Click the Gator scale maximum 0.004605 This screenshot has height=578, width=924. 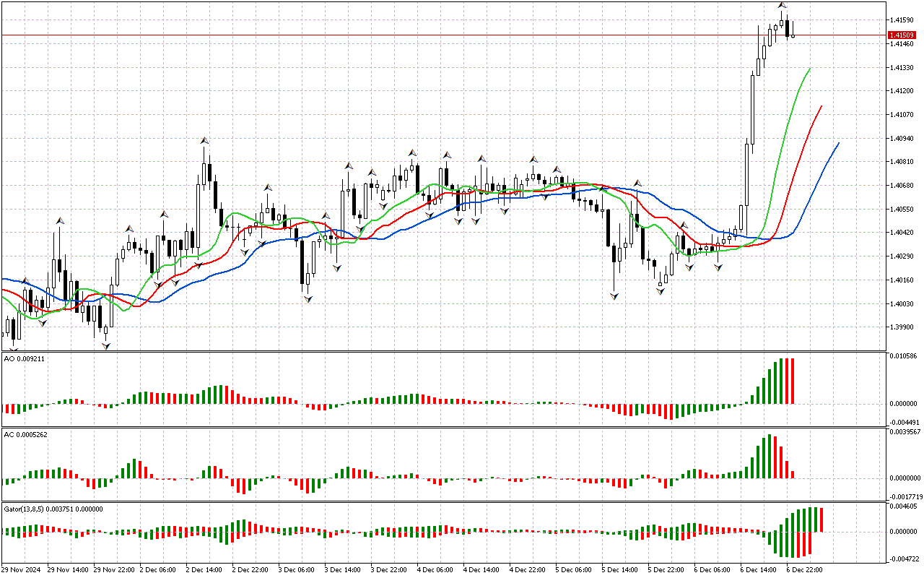903,507
